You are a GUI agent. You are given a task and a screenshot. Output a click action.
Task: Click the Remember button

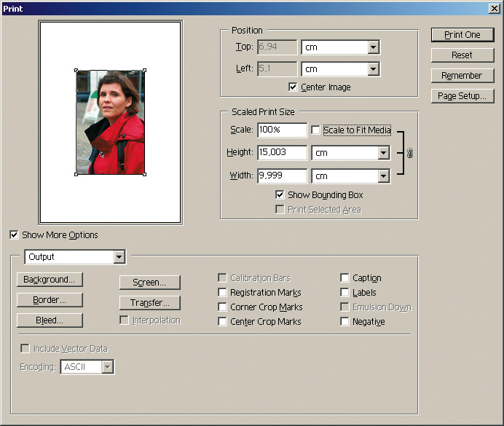462,76
